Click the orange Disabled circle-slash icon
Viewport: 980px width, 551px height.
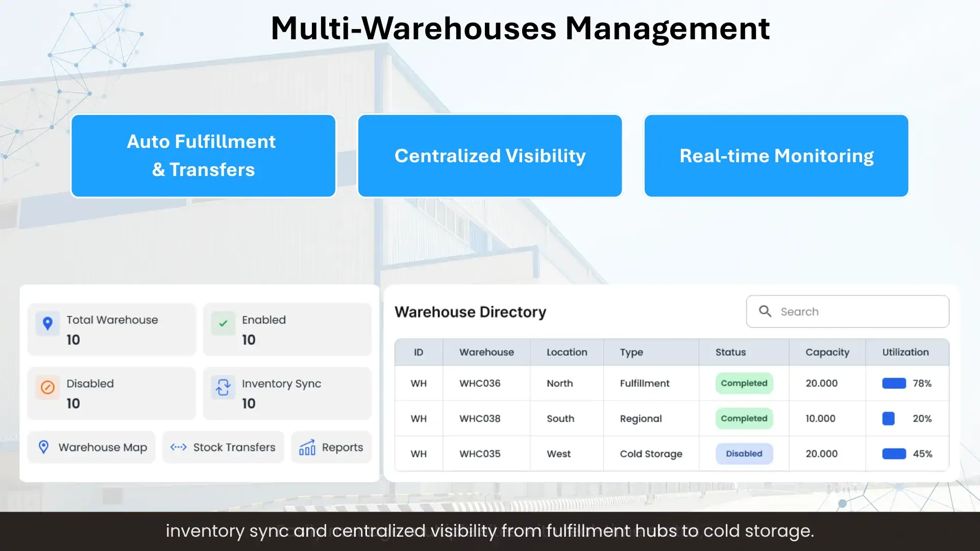(47, 387)
